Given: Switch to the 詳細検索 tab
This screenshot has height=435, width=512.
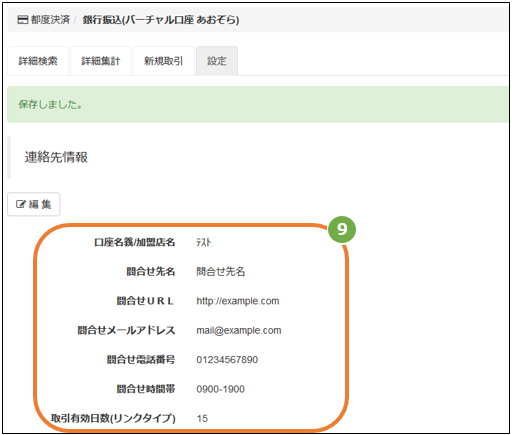Looking at the screenshot, I should click(x=38, y=61).
